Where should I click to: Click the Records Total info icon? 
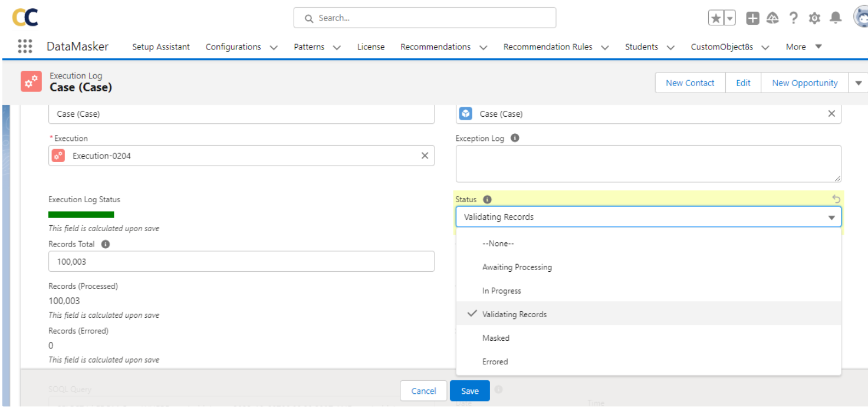105,244
